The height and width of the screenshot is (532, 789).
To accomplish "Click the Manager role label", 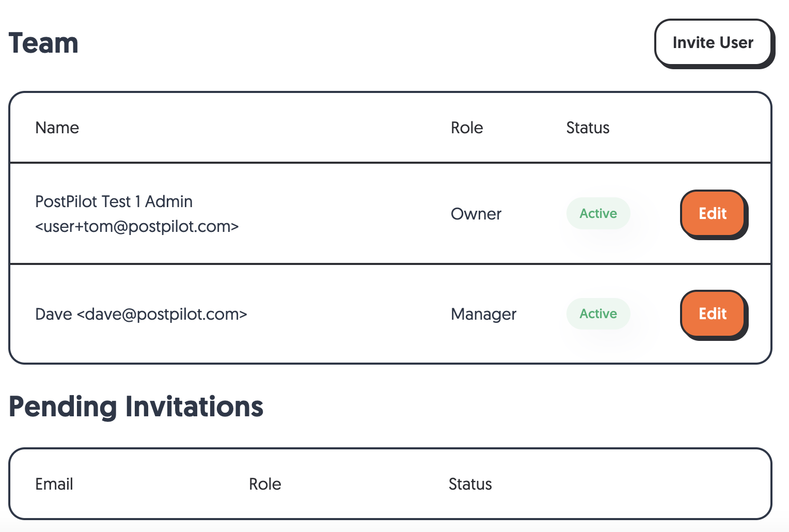I will coord(483,314).
